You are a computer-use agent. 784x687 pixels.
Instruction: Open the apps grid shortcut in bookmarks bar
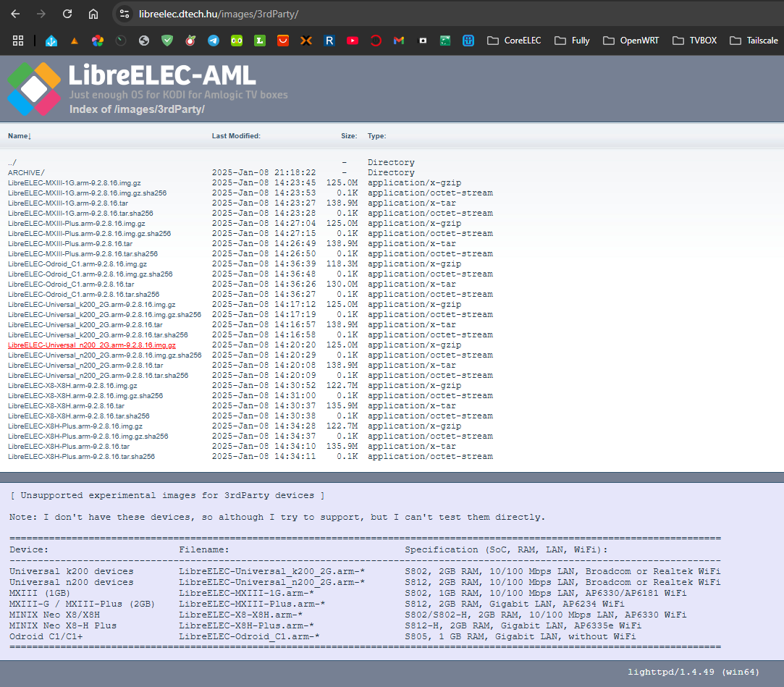[x=18, y=41]
